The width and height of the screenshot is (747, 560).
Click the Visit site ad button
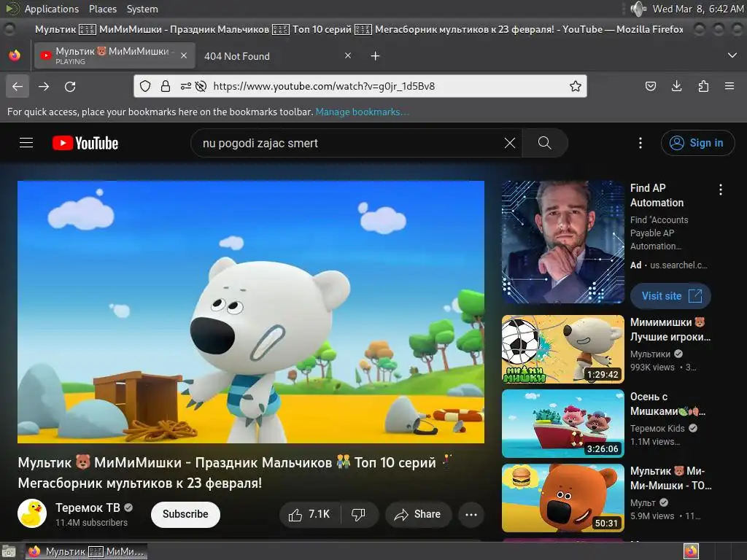tap(670, 296)
